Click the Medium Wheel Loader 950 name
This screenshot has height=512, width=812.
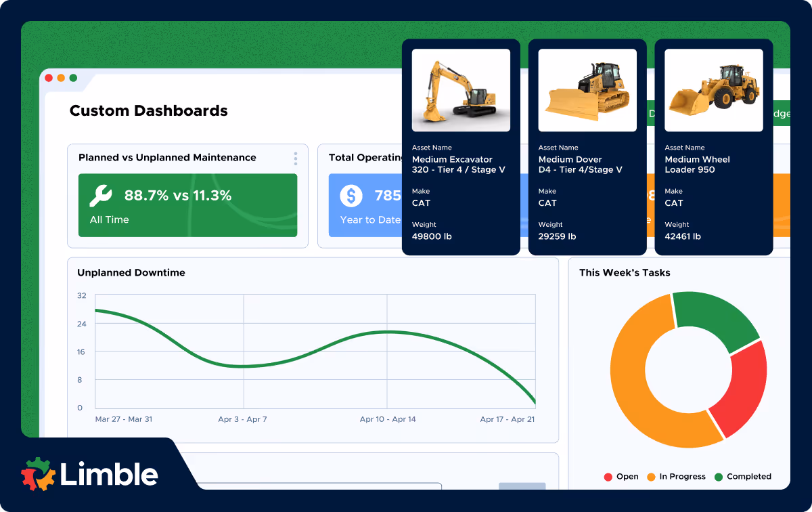(x=698, y=165)
